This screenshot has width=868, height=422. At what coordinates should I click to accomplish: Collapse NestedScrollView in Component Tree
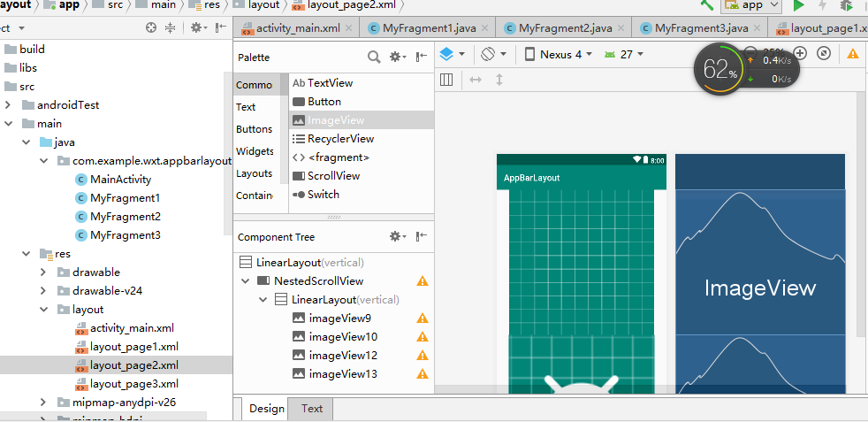[246, 280]
